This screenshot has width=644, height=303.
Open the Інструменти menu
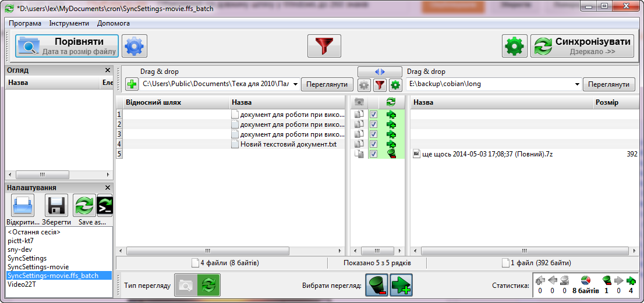coord(69,23)
